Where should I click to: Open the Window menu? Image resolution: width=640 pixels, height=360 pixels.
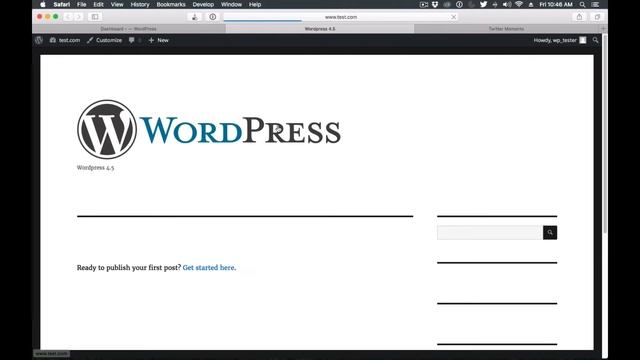click(231, 4)
